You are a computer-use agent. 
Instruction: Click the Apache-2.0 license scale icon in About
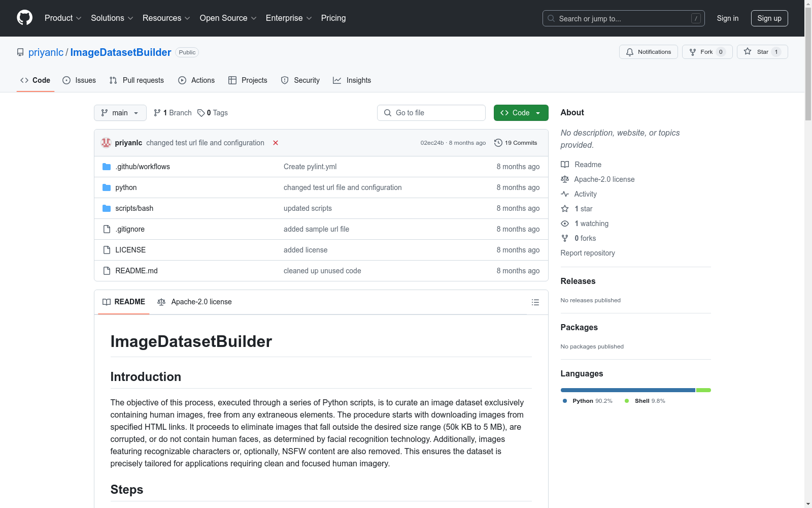(565, 179)
